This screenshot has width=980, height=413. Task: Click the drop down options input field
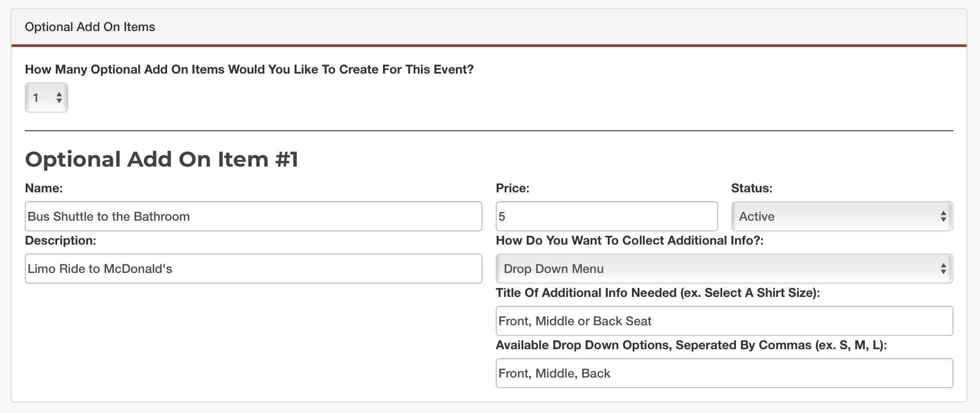click(x=723, y=373)
